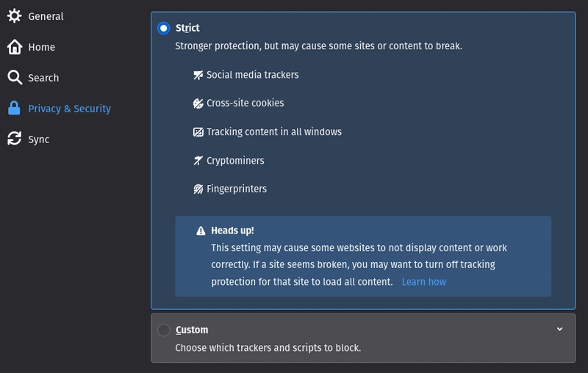The image size is (588, 373).
Task: Click the Custom option heading
Action: click(192, 330)
